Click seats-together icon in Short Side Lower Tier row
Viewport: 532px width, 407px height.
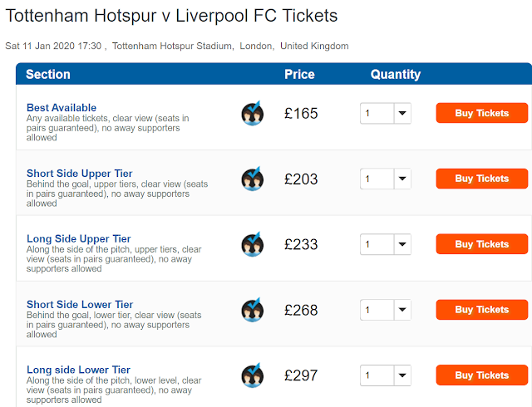[253, 310]
